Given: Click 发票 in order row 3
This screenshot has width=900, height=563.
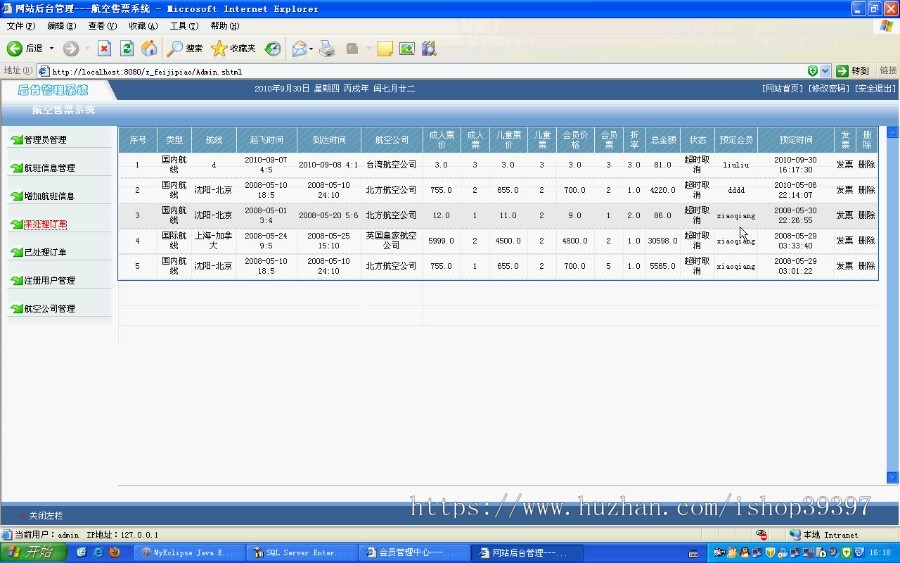Looking at the screenshot, I should point(844,215).
